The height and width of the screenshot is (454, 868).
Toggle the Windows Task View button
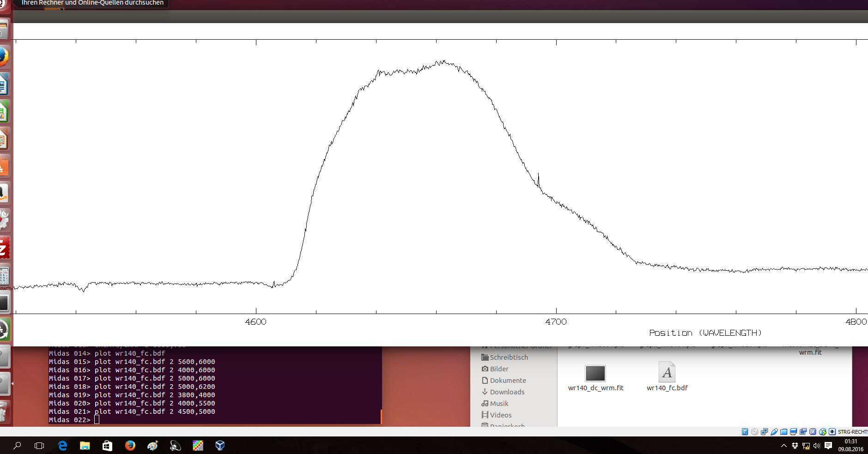(x=39, y=445)
